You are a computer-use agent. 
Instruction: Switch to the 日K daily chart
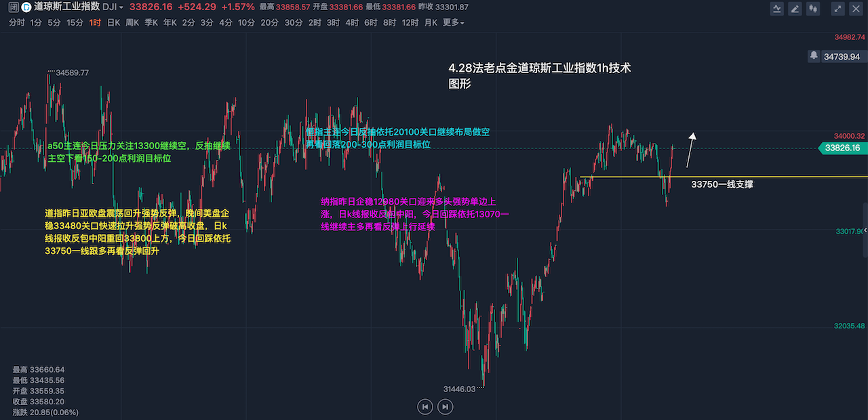[114, 22]
